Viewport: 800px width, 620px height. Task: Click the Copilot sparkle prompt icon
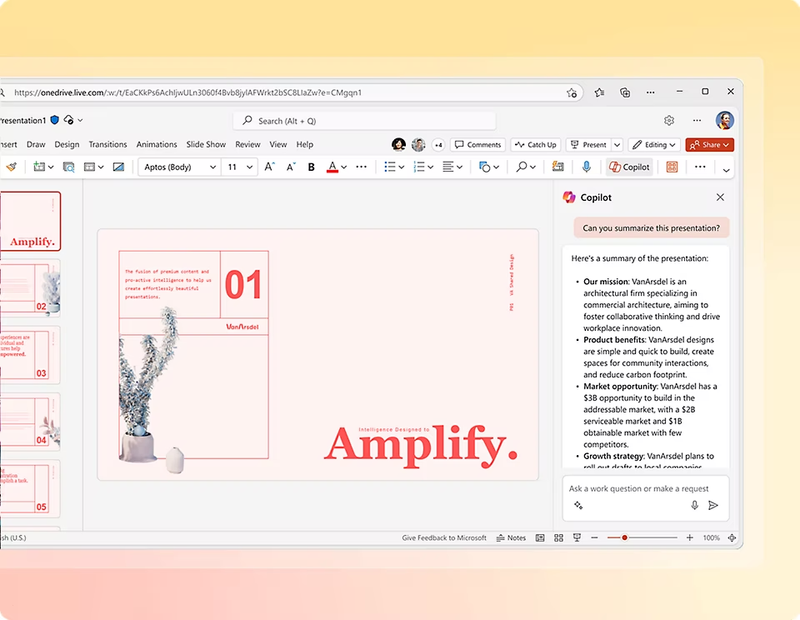(578, 505)
